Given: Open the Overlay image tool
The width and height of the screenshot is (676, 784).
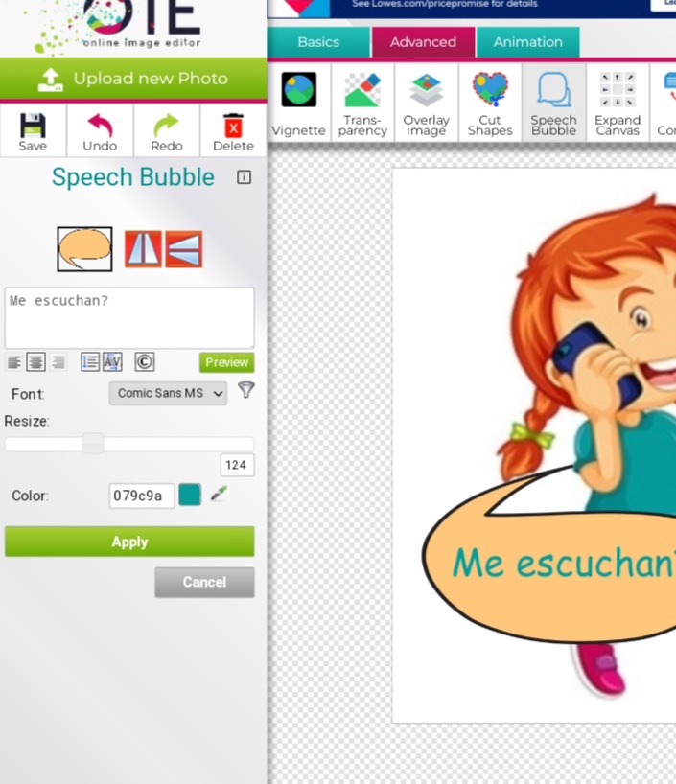Looking at the screenshot, I should point(426,103).
